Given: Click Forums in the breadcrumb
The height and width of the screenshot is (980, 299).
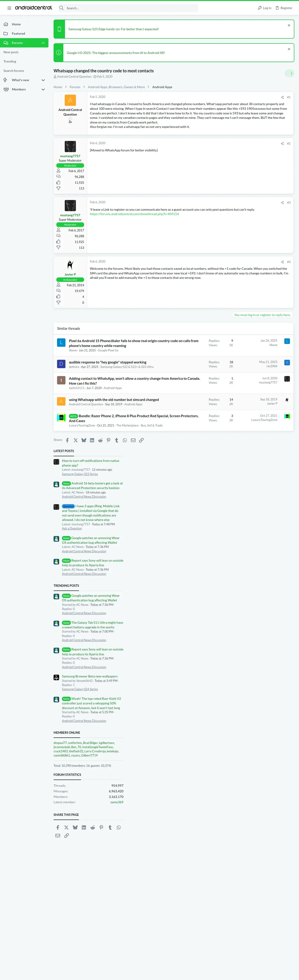Looking at the screenshot, I should 75,87.
